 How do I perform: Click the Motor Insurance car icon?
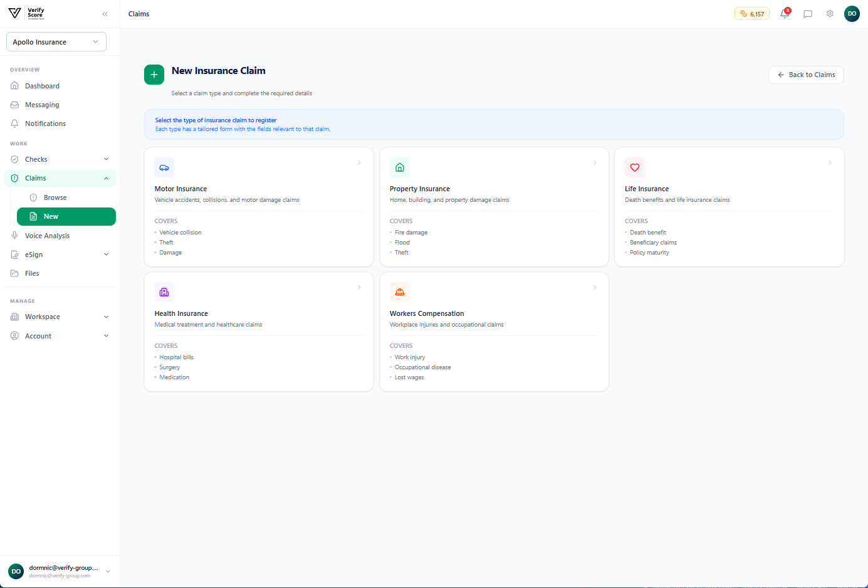click(x=164, y=167)
